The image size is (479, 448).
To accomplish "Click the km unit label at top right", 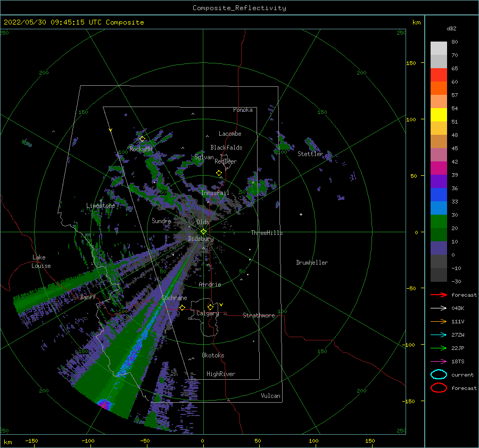I will point(417,22).
